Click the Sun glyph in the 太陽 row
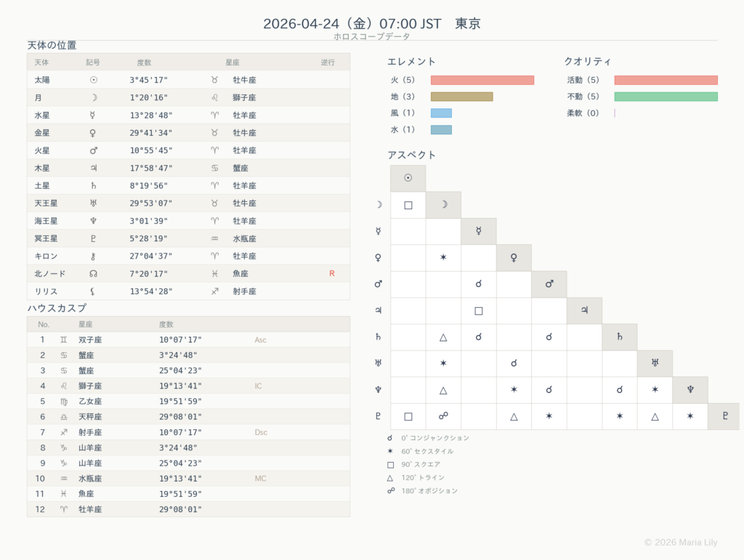This screenshot has width=744, height=560. [x=93, y=80]
